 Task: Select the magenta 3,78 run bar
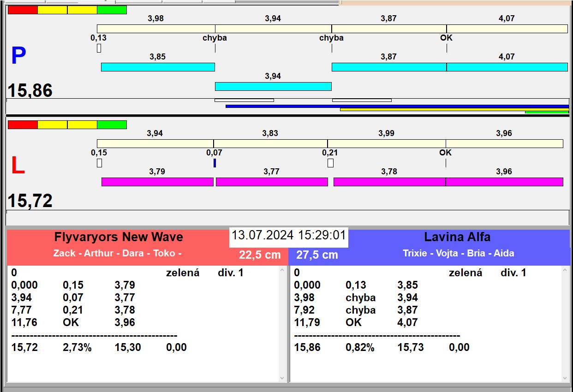tap(389, 182)
